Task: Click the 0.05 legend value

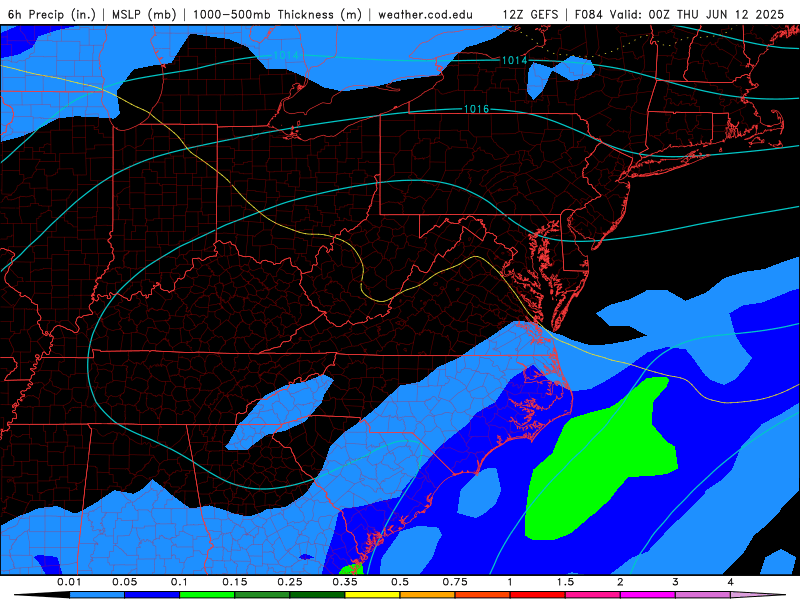Action: (124, 582)
